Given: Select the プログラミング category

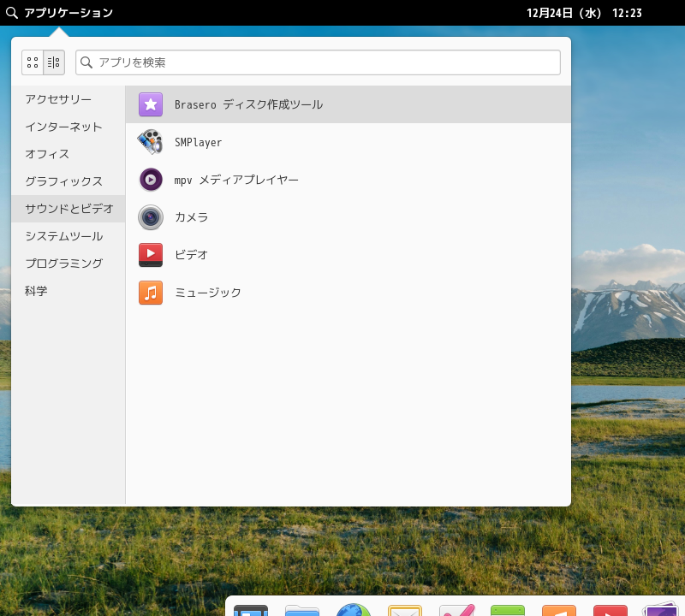Looking at the screenshot, I should pyautogui.click(x=63, y=264).
